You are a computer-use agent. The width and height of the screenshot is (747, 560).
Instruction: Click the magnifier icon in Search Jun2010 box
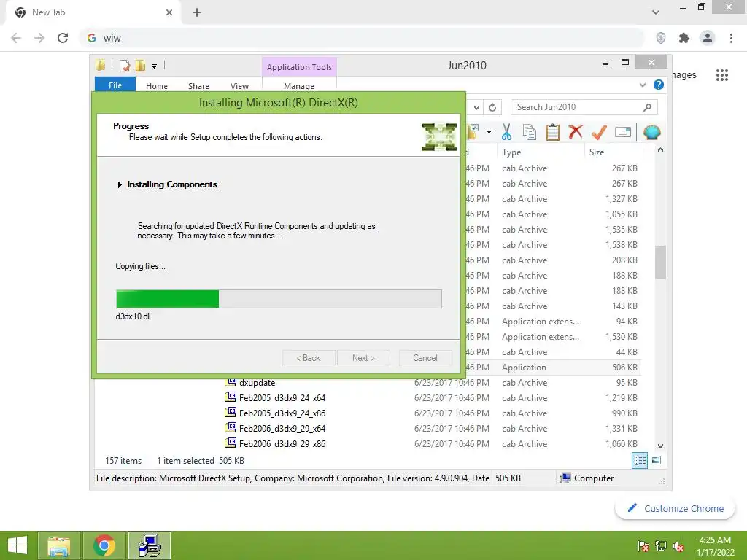[x=647, y=107]
